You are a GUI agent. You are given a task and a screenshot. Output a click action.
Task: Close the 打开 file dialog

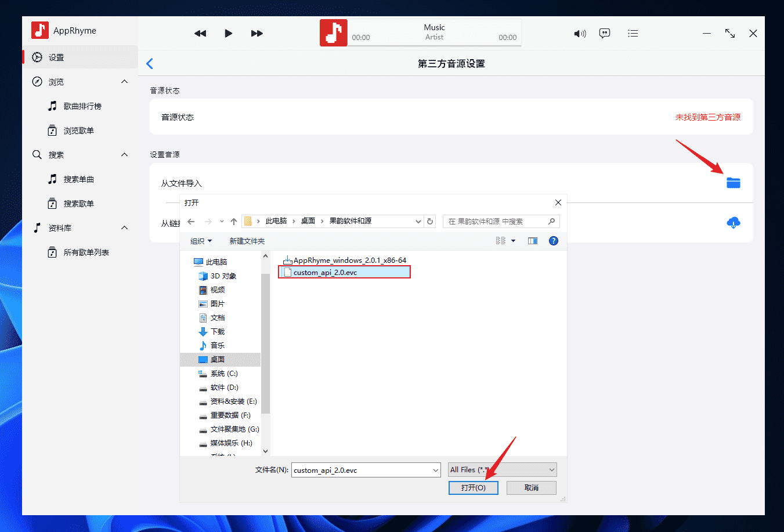pos(558,202)
